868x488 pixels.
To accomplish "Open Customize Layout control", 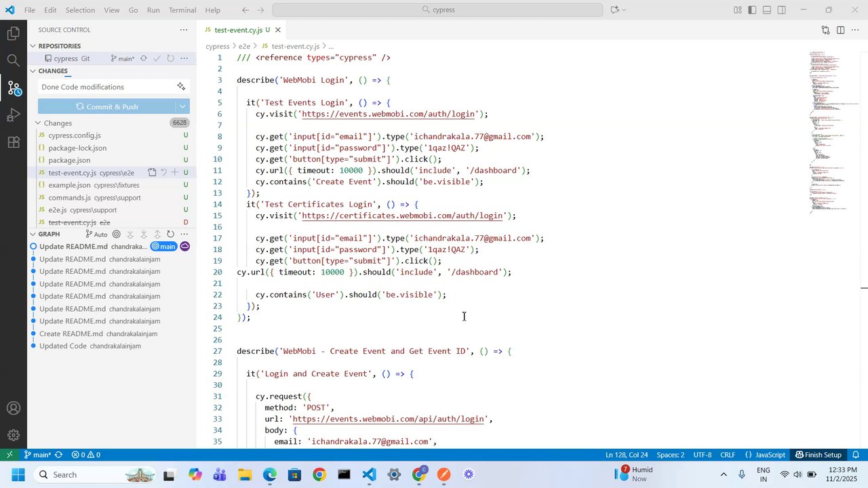I will (737, 10).
